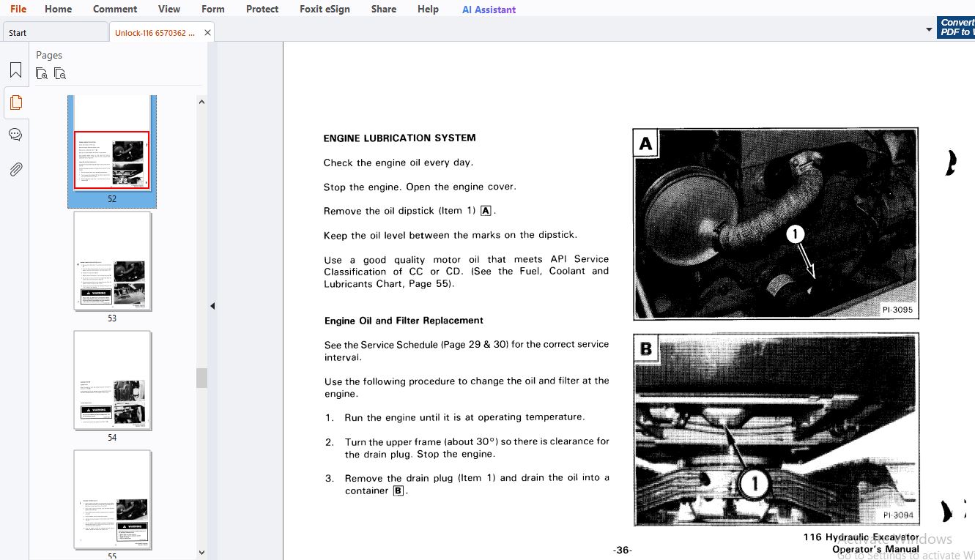This screenshot has width=975, height=560.
Task: Open the Bookmarks panel icon
Action: (x=15, y=70)
